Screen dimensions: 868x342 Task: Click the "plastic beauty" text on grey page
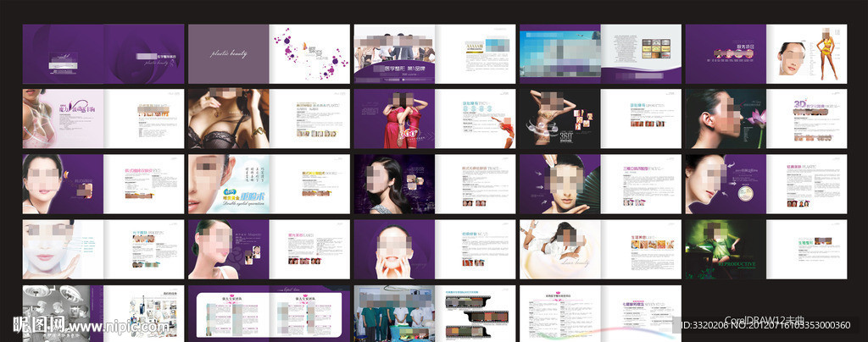(x=229, y=54)
